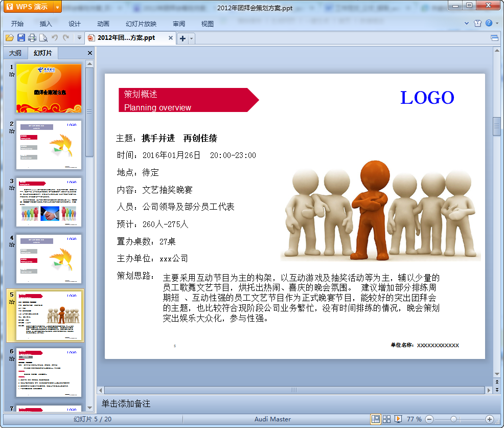Click horizontal scrollbar left arrow

pyautogui.click(x=101, y=390)
